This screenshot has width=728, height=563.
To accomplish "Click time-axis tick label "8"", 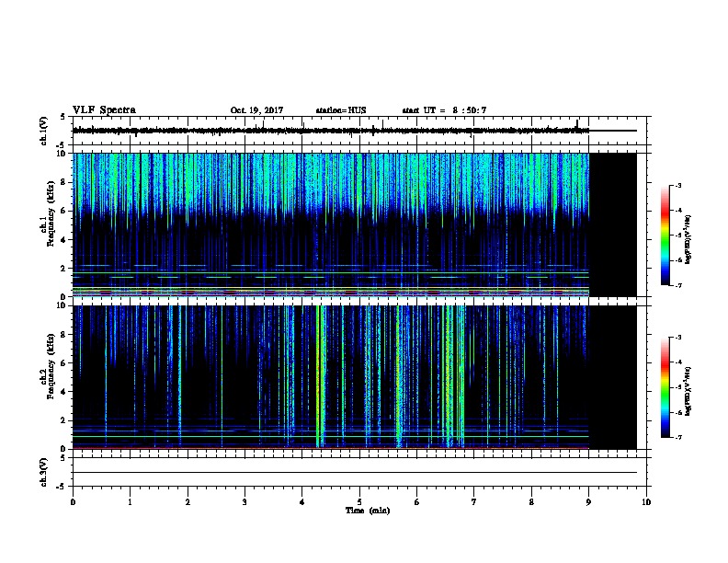I will coord(531,502).
